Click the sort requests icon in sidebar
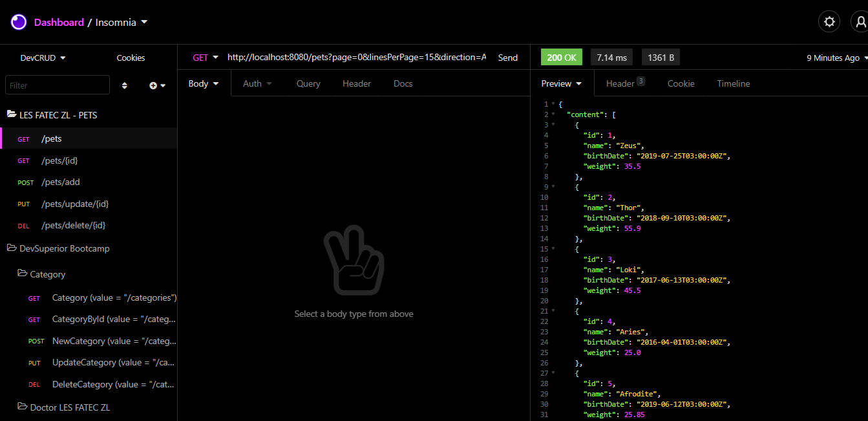This screenshot has width=868, height=421. tap(124, 85)
